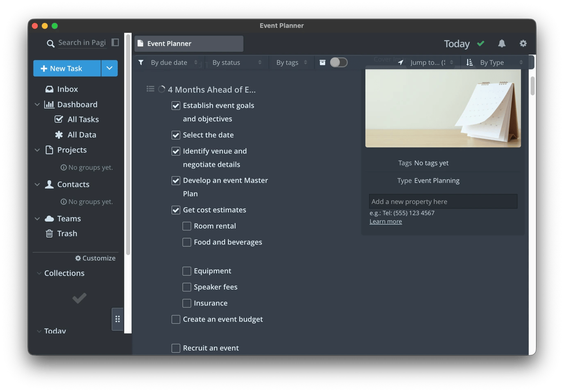
Task: Select the Event Planner tab
Action: click(189, 43)
